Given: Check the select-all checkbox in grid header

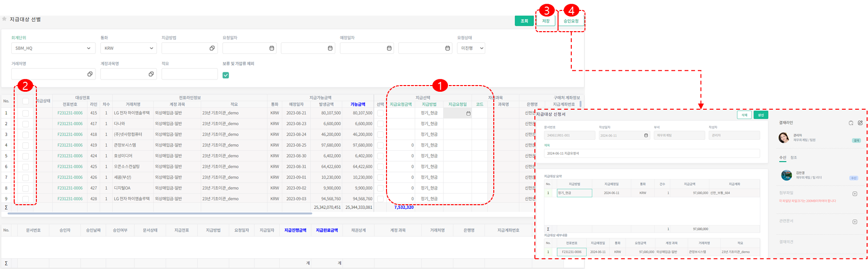Looking at the screenshot, I should (x=26, y=101).
